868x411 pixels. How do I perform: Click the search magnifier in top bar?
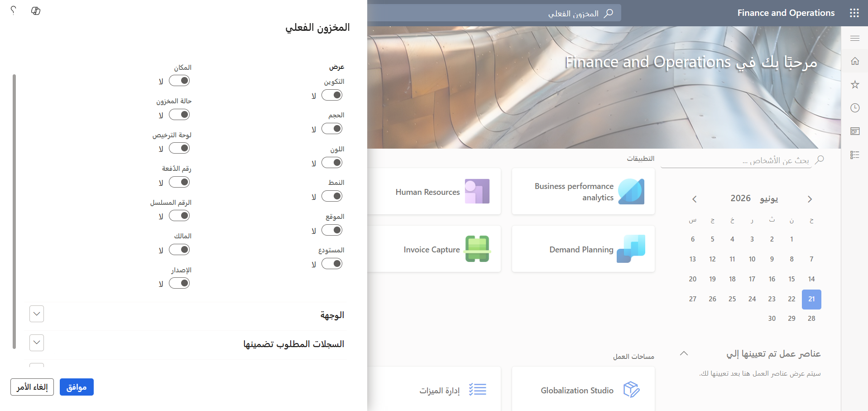pyautogui.click(x=609, y=13)
